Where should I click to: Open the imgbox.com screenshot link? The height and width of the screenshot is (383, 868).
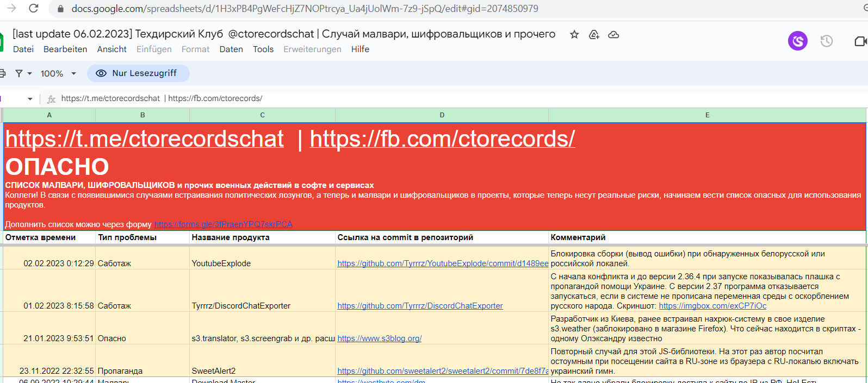(712, 306)
